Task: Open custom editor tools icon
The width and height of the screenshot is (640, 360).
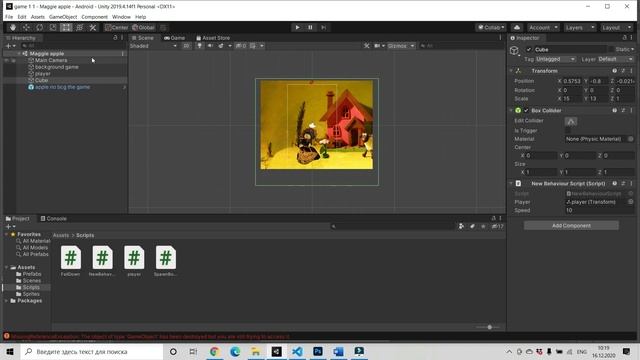Action: coord(93,27)
